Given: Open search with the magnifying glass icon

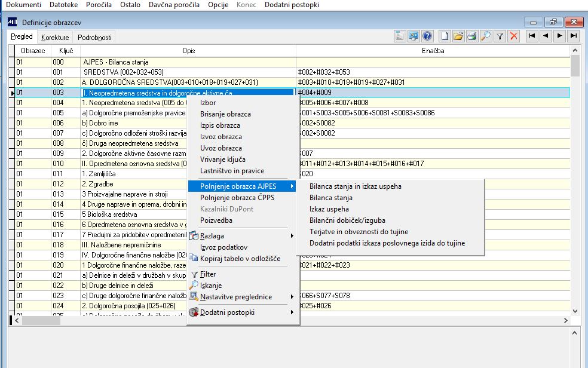Looking at the screenshot, I should (x=486, y=36).
